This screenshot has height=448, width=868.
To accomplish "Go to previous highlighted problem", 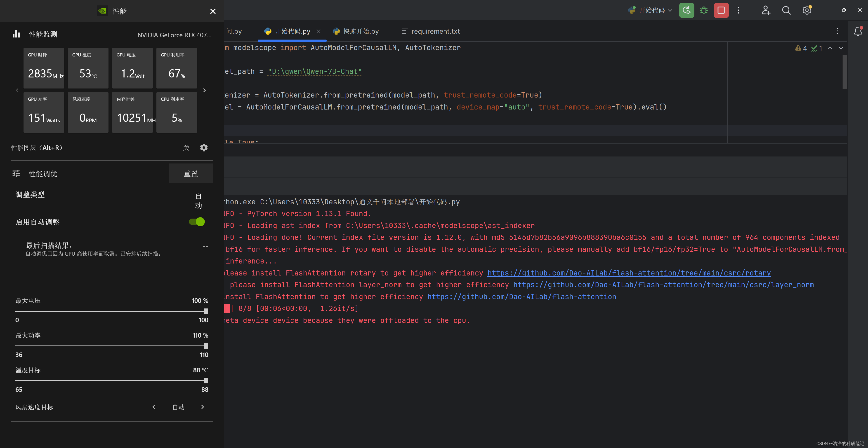I will click(x=830, y=48).
